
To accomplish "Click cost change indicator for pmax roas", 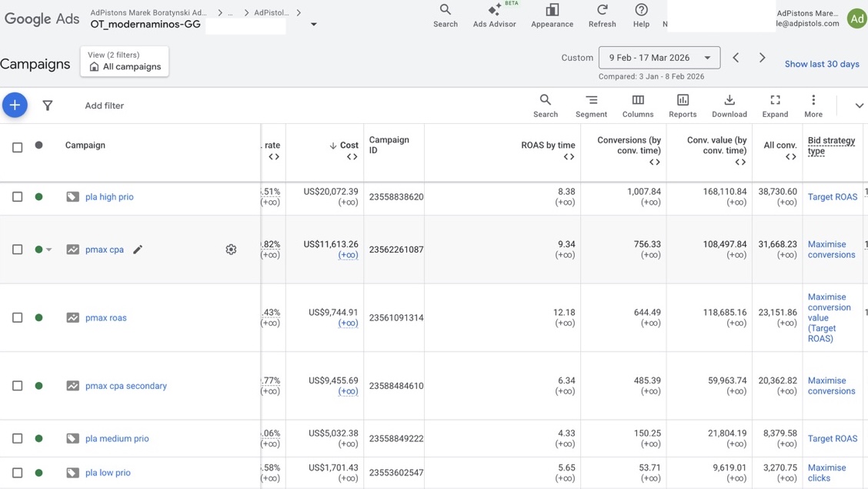I will (x=348, y=323).
